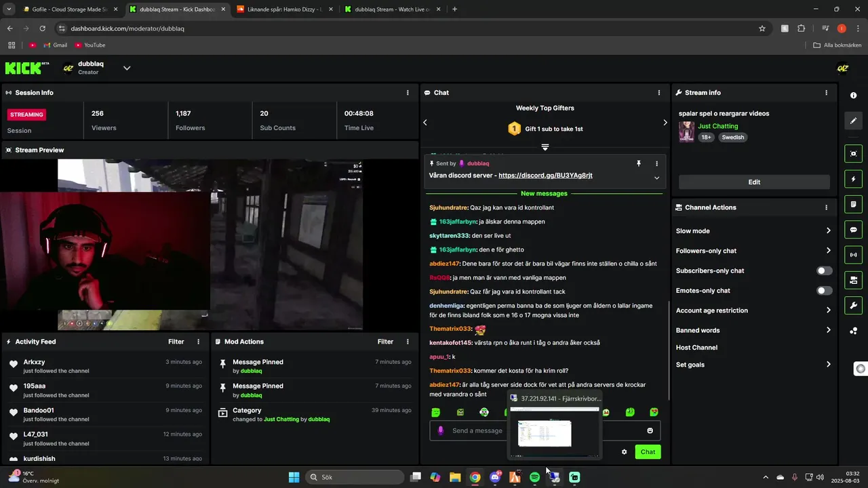Click the camera sidebar icon
Viewport: 868px width, 488px height.
coord(854,280)
